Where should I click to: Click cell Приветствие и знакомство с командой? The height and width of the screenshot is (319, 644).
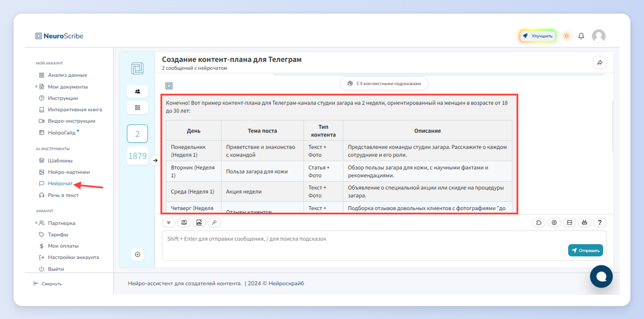pos(262,151)
